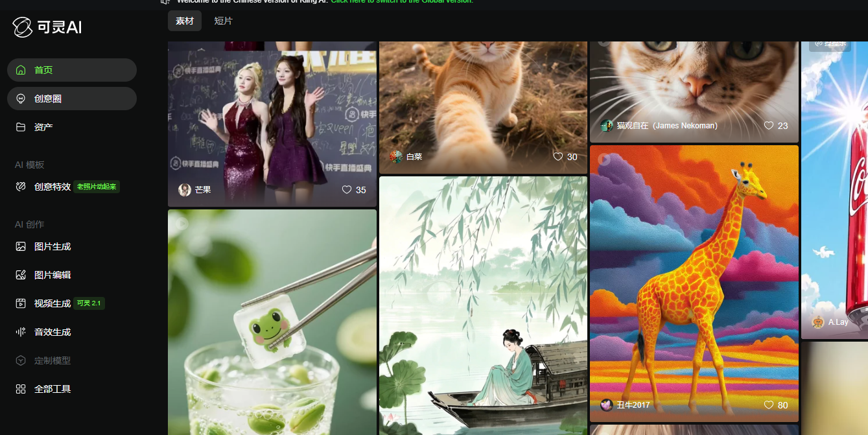The height and width of the screenshot is (435, 868).
Task: Open the ink painting boat lady thumbnail
Action: click(483, 305)
